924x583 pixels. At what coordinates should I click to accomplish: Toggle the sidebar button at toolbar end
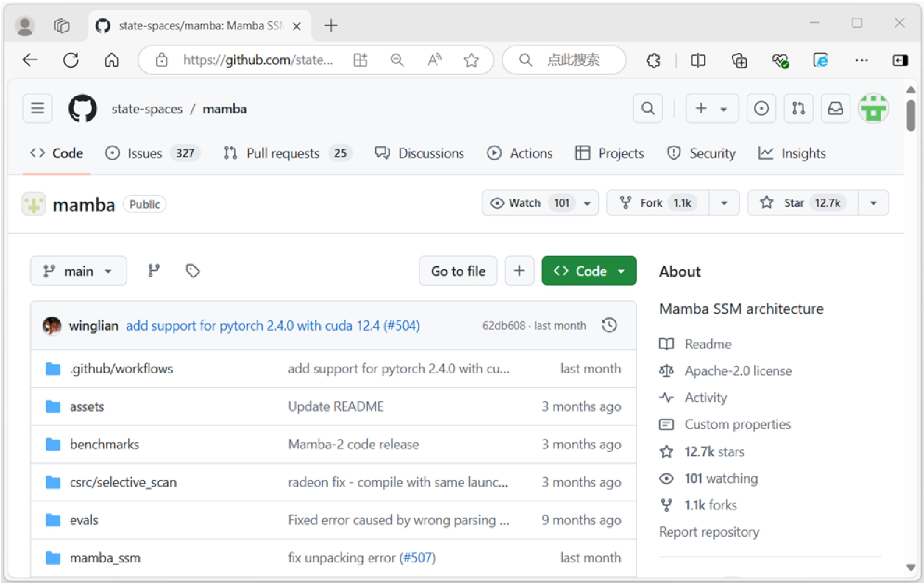tap(900, 60)
